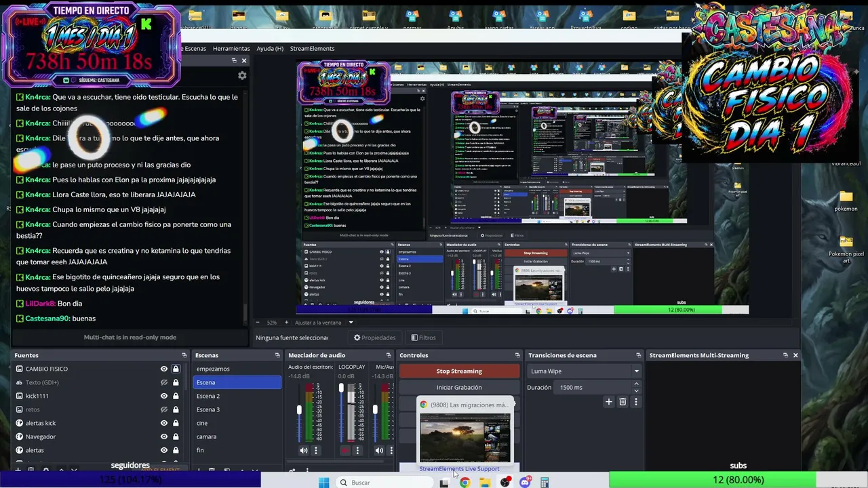Select the scene named Escena
This screenshot has width=868, height=488.
[x=237, y=382]
